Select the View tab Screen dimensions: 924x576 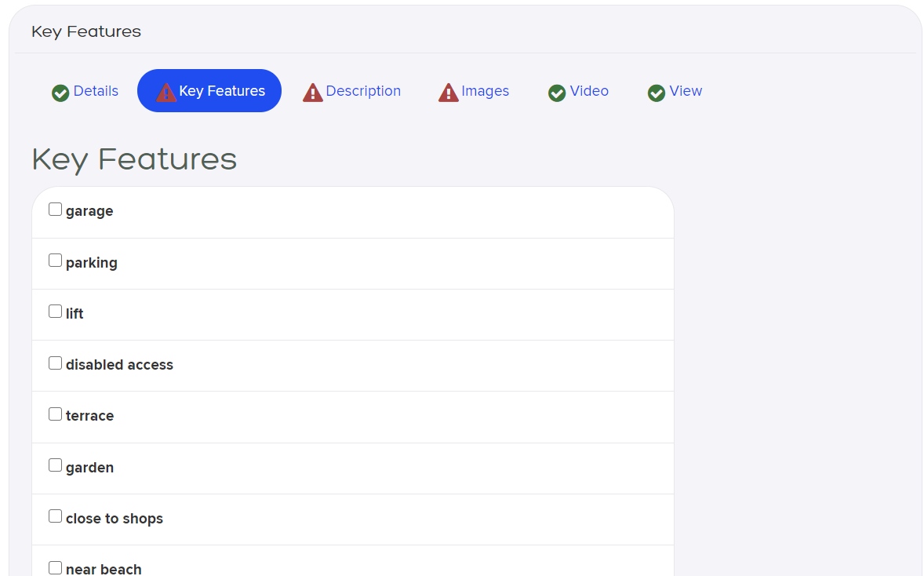click(675, 91)
